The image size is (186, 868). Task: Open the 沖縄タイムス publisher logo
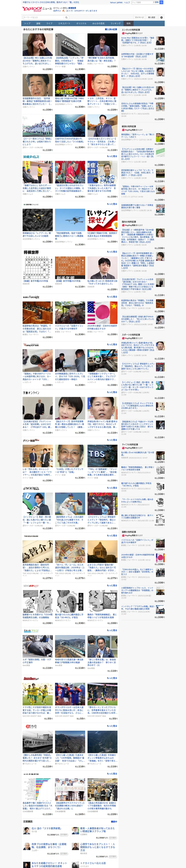click(31, 157)
